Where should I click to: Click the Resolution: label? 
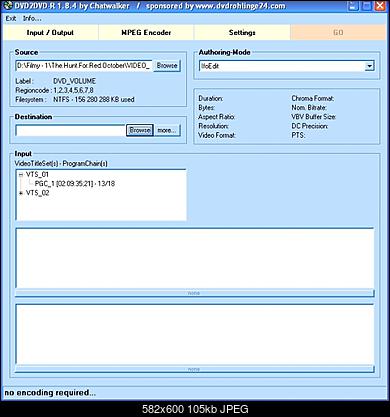[x=213, y=126]
